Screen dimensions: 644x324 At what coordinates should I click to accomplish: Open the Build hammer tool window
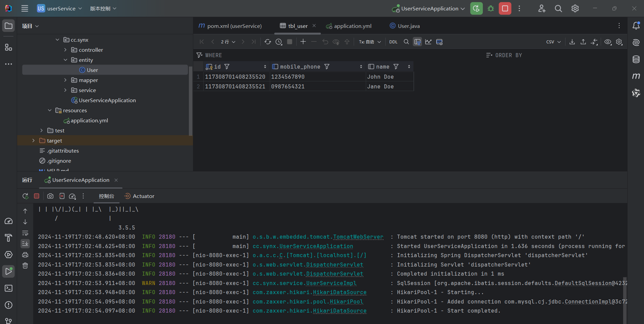coord(8,238)
